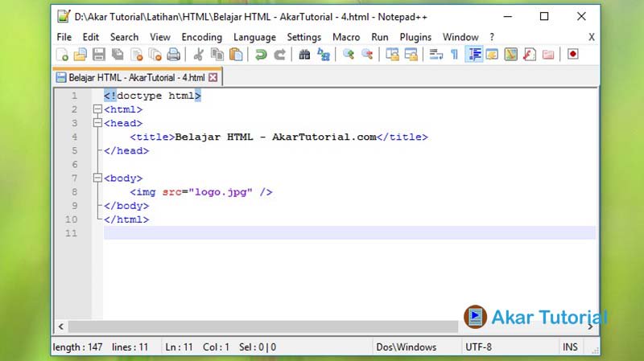Click the empty highlighted line 11
Screen dimensions: 644x361
pos(349,233)
